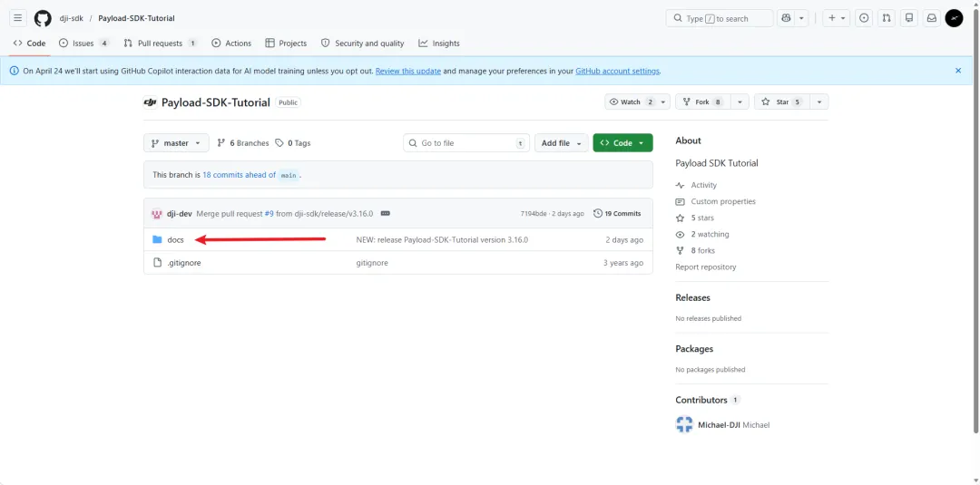Switch to Security and quality tab

coord(362,44)
